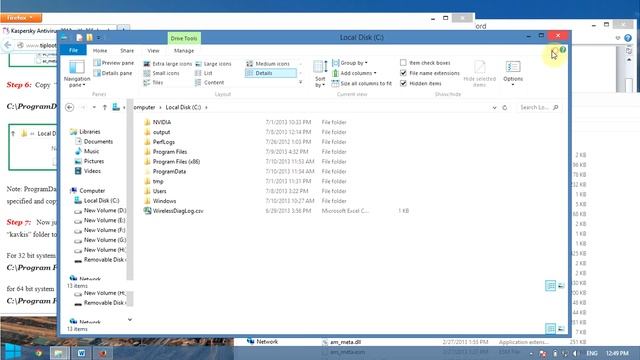Switch to the View ribbon tab
640x360 pixels.
[x=153, y=51]
